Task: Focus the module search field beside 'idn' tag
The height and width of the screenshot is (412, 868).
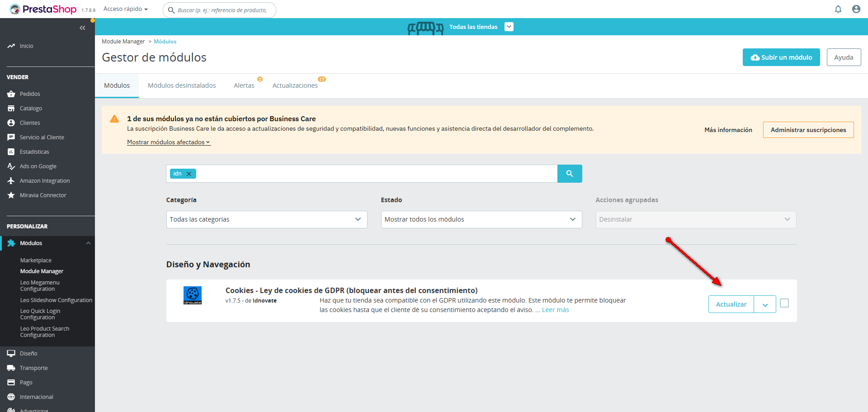Action: [x=376, y=174]
